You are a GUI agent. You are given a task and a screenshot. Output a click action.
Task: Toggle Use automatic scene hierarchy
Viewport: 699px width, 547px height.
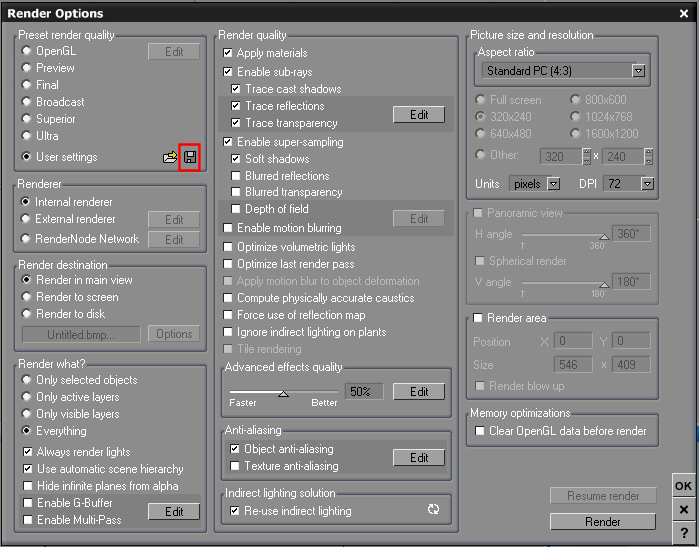(x=28, y=469)
